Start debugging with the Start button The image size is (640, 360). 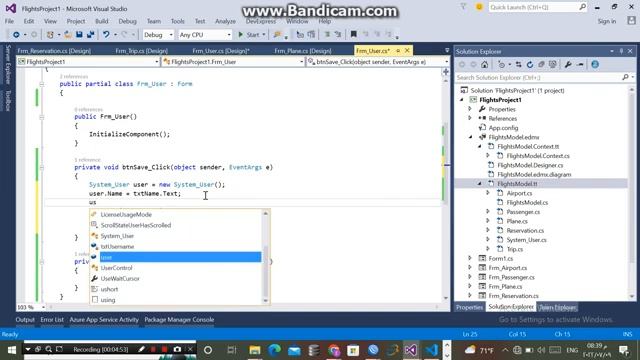249,35
